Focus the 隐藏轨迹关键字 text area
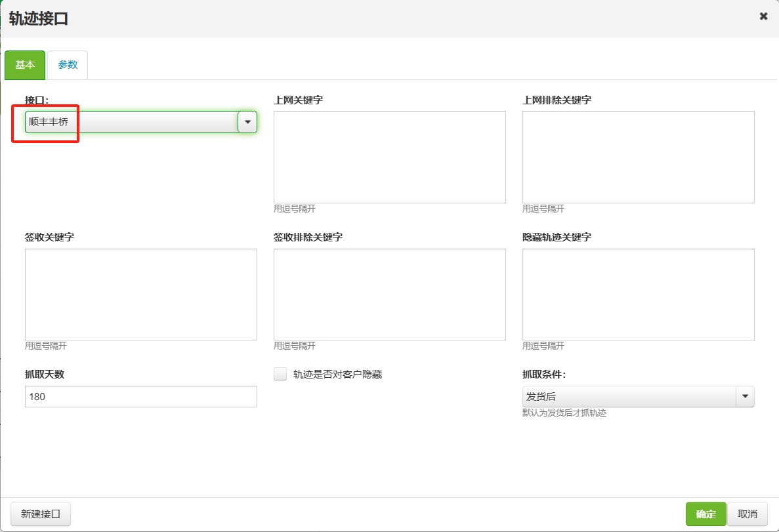The image size is (779, 532). tap(639, 295)
